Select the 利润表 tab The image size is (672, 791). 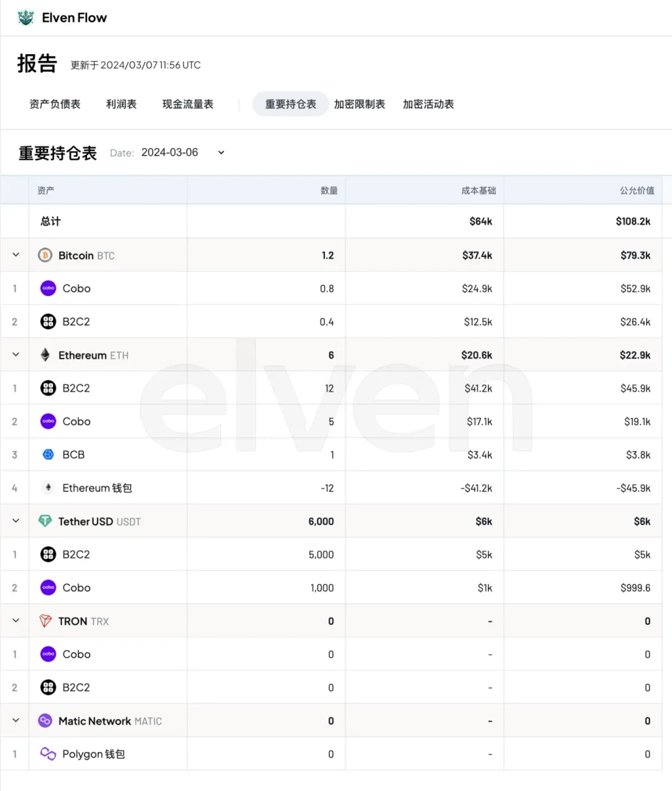click(121, 104)
